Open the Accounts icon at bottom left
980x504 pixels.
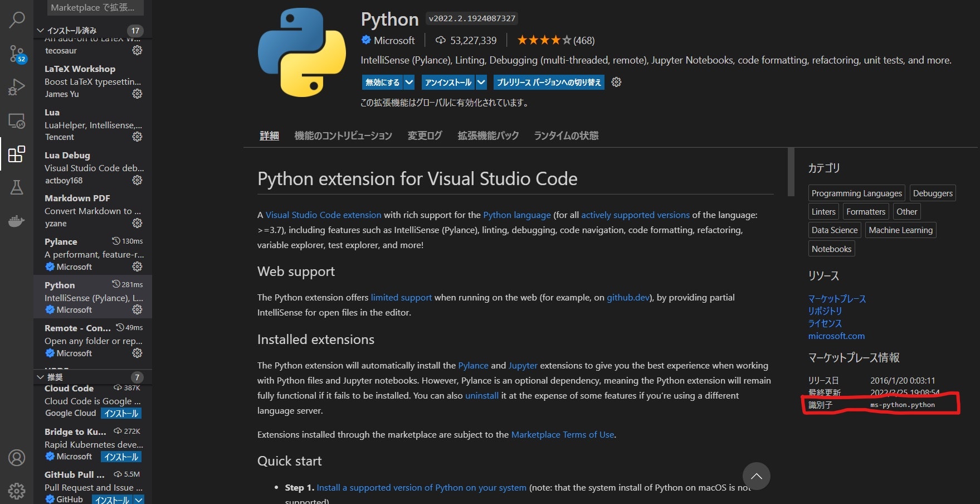click(16, 457)
